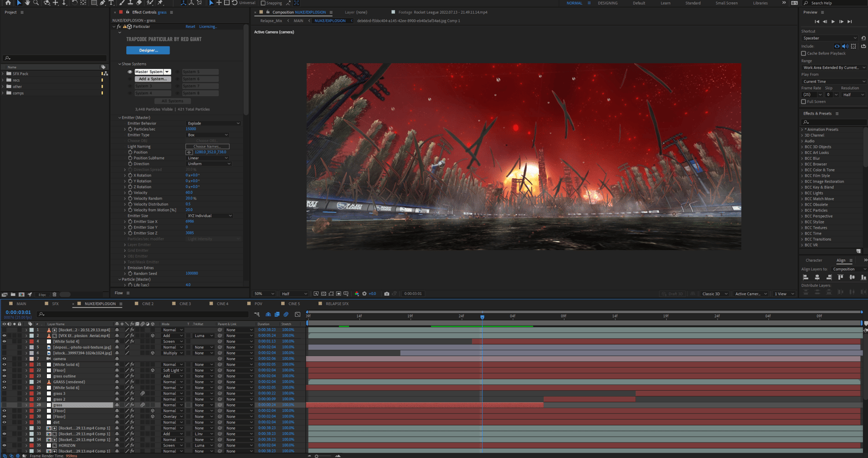This screenshot has width=868, height=458.
Task: Click the Home icon in the toolbar
Action: pos(8,3)
